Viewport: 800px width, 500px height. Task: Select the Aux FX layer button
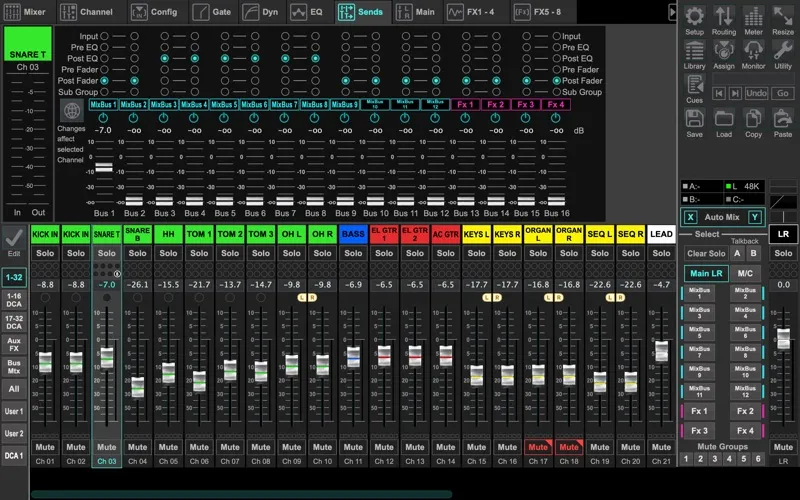14,344
